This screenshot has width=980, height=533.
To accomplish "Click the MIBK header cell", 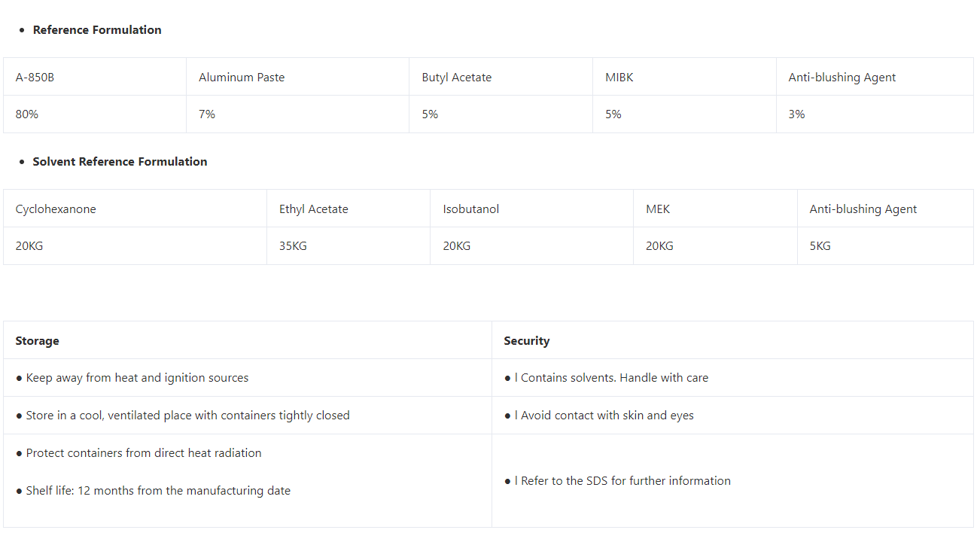I will tap(685, 77).
